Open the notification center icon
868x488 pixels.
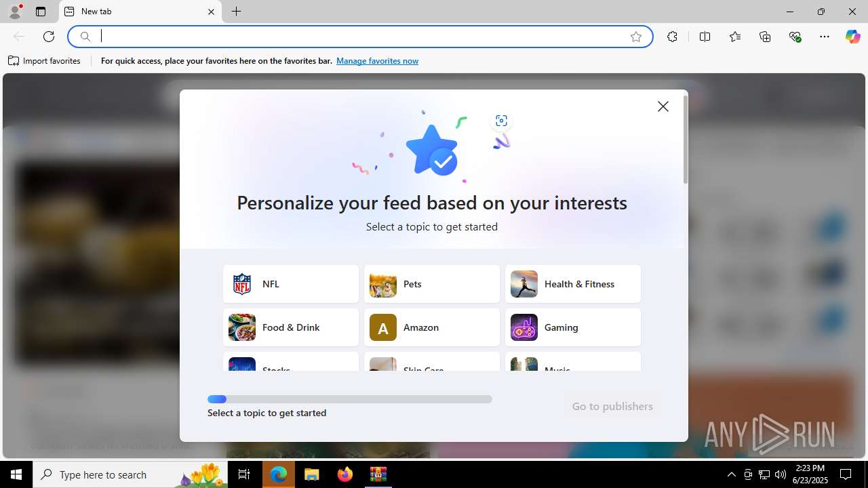[846, 474]
